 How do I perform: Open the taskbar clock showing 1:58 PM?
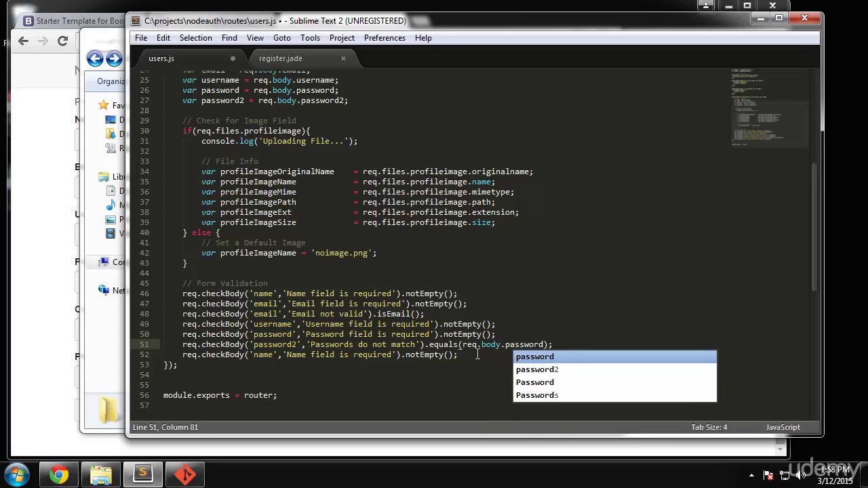point(835,475)
